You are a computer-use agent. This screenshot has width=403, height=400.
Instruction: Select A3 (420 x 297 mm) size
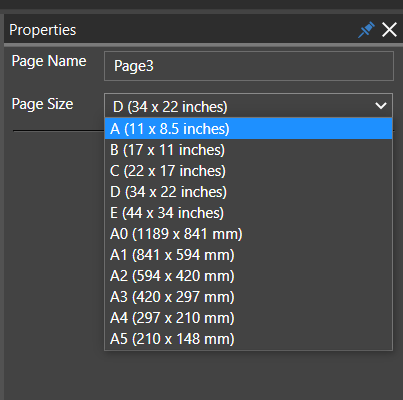point(248,297)
